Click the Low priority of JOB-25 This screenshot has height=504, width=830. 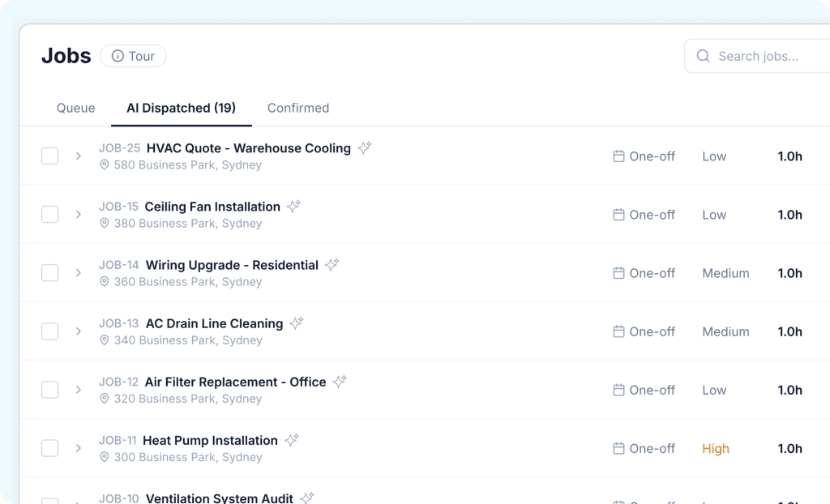point(714,156)
